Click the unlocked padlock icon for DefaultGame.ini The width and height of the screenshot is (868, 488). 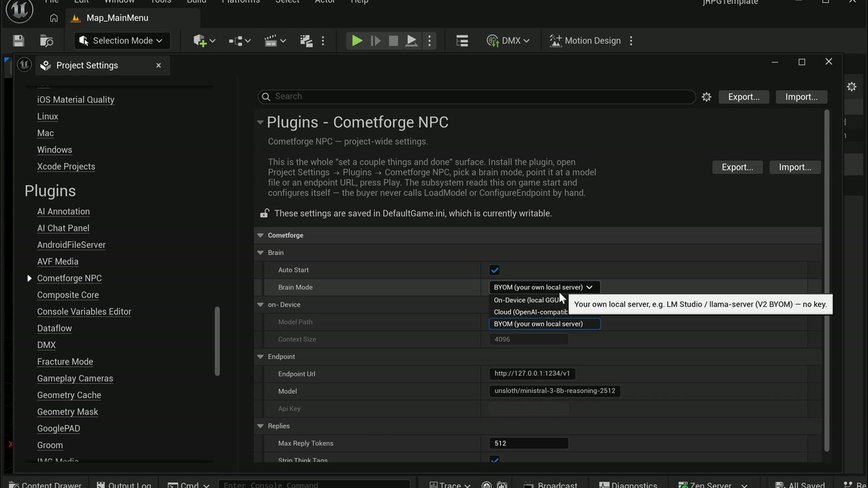[x=264, y=213]
